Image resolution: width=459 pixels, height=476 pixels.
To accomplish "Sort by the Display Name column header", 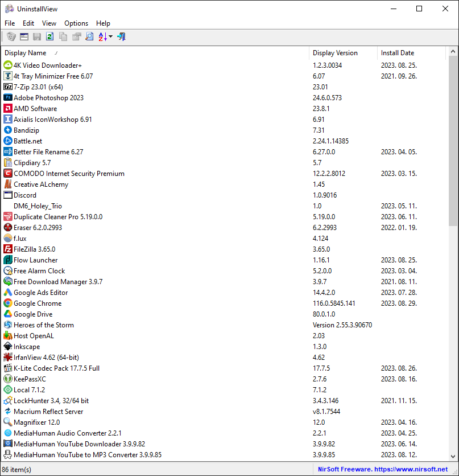I will point(155,53).
